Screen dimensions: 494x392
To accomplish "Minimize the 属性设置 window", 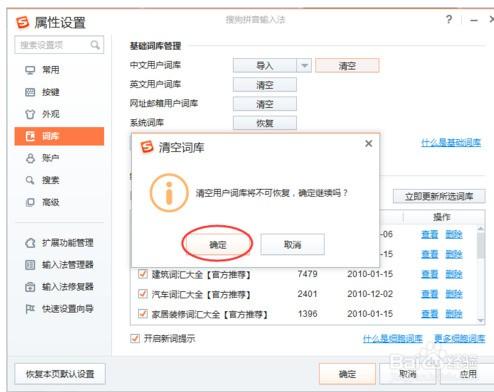I will click(474, 20).
